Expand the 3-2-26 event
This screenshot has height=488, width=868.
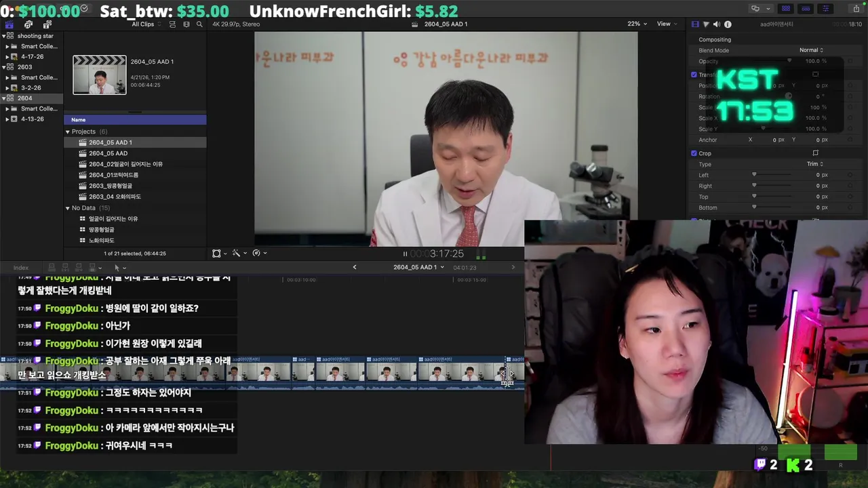point(7,88)
